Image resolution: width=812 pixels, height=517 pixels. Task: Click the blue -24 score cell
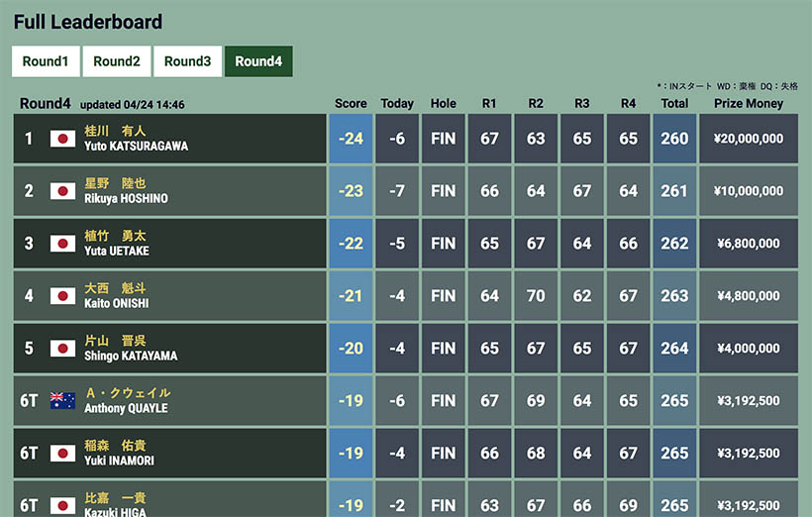(x=351, y=139)
